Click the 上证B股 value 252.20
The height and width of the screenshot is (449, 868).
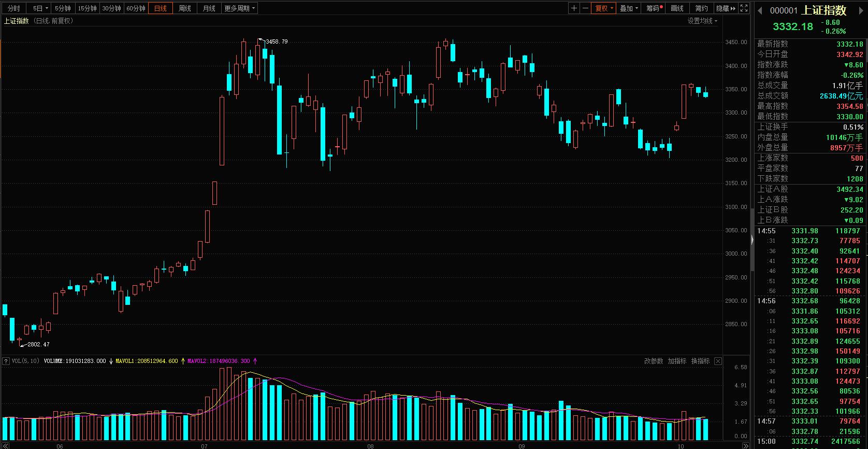[x=852, y=210]
